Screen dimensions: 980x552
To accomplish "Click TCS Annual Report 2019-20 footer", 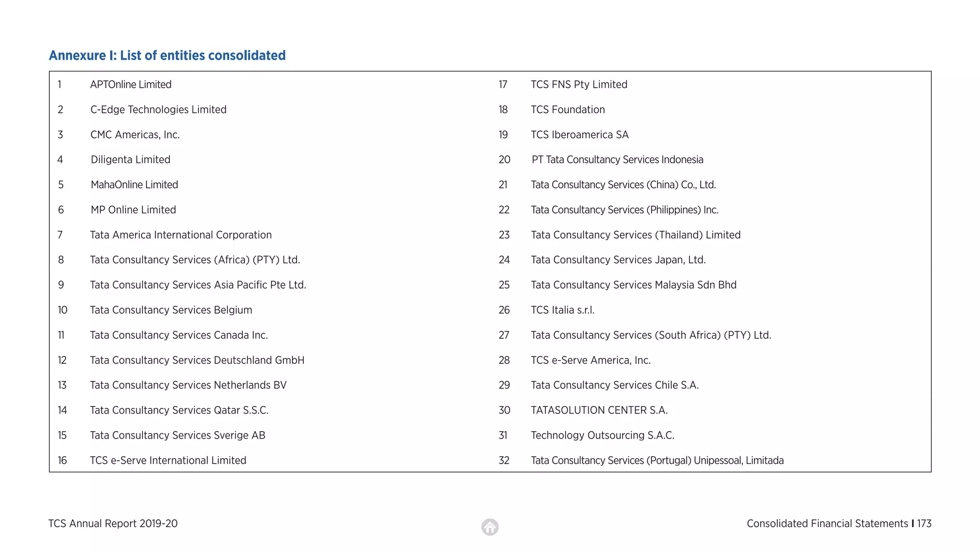I will (113, 524).
